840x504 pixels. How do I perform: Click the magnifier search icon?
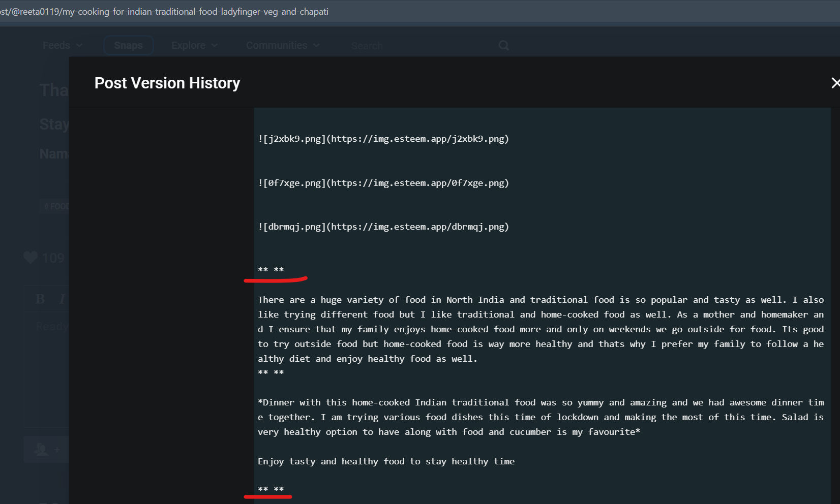click(x=504, y=45)
